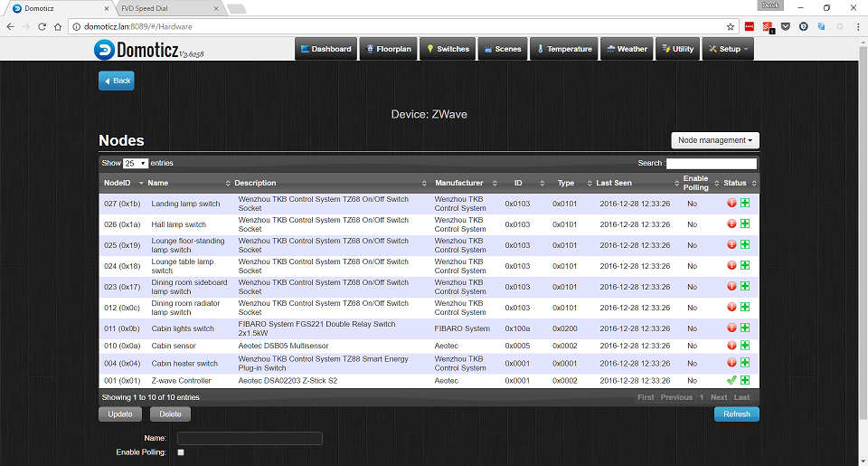Open the Weather tab
The width and height of the screenshot is (868, 466).
pos(627,49)
